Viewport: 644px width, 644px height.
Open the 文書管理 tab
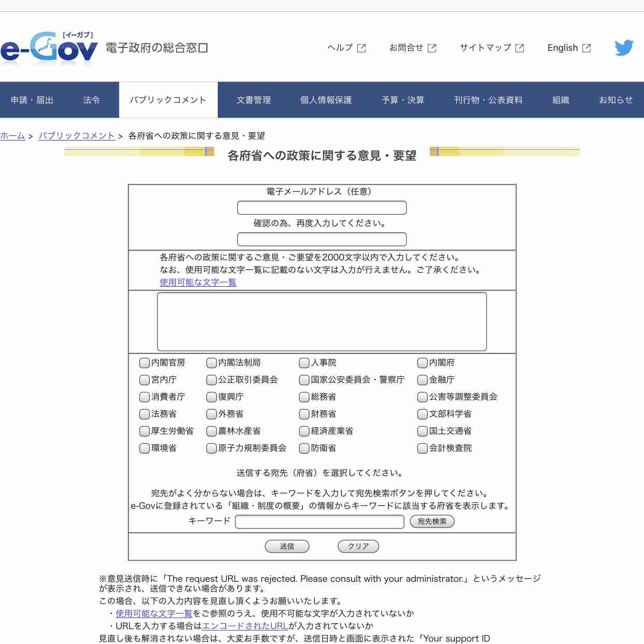click(x=254, y=100)
